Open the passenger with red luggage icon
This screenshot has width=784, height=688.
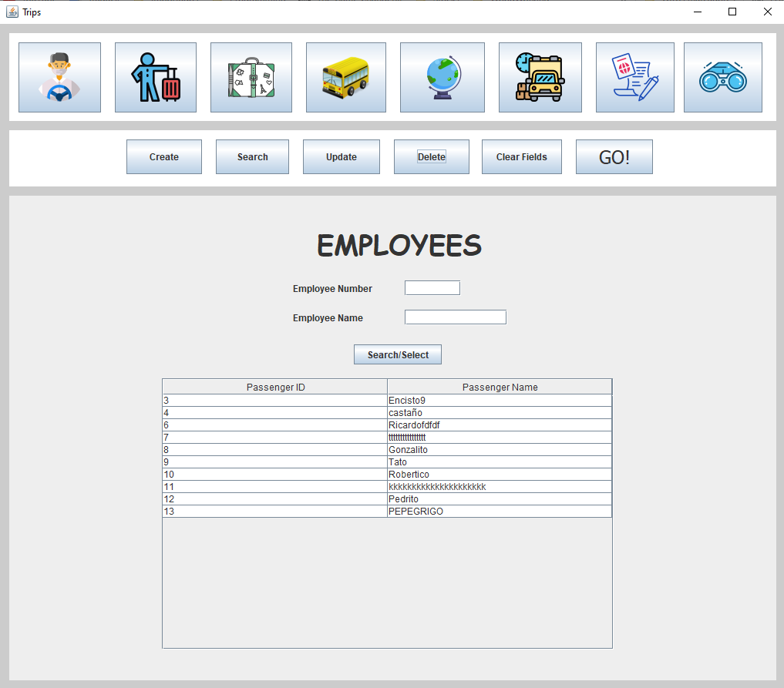click(x=156, y=78)
